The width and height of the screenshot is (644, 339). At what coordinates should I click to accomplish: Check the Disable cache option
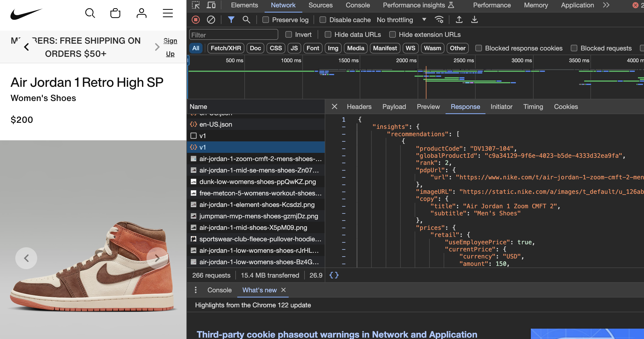323,20
